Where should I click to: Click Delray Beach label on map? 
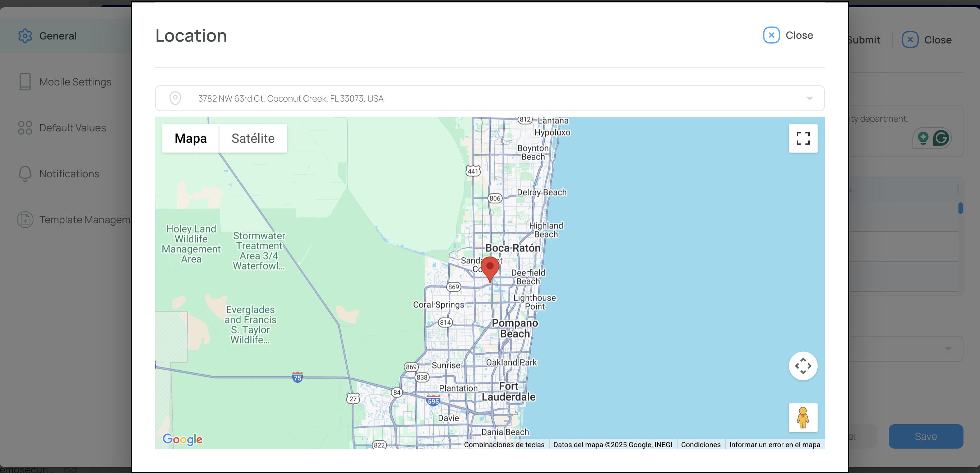coord(542,192)
